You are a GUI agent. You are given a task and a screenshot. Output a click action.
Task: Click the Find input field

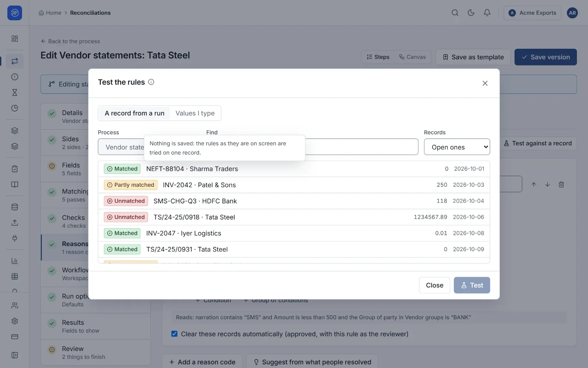(361, 147)
